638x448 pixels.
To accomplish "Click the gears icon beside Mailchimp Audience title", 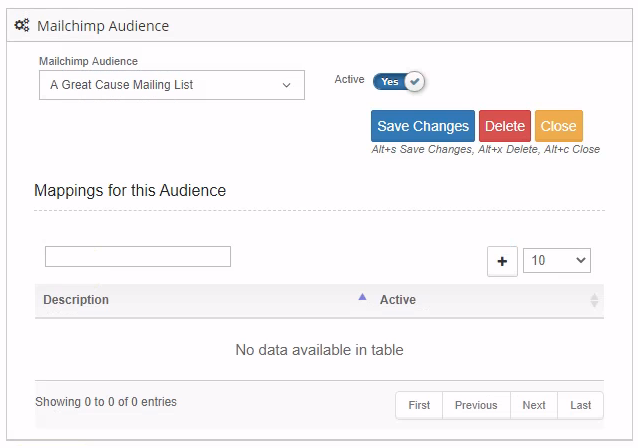I will click(22, 26).
